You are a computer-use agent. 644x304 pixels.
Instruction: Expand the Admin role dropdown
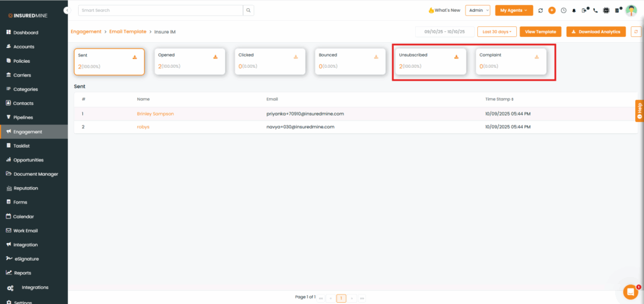tap(477, 10)
